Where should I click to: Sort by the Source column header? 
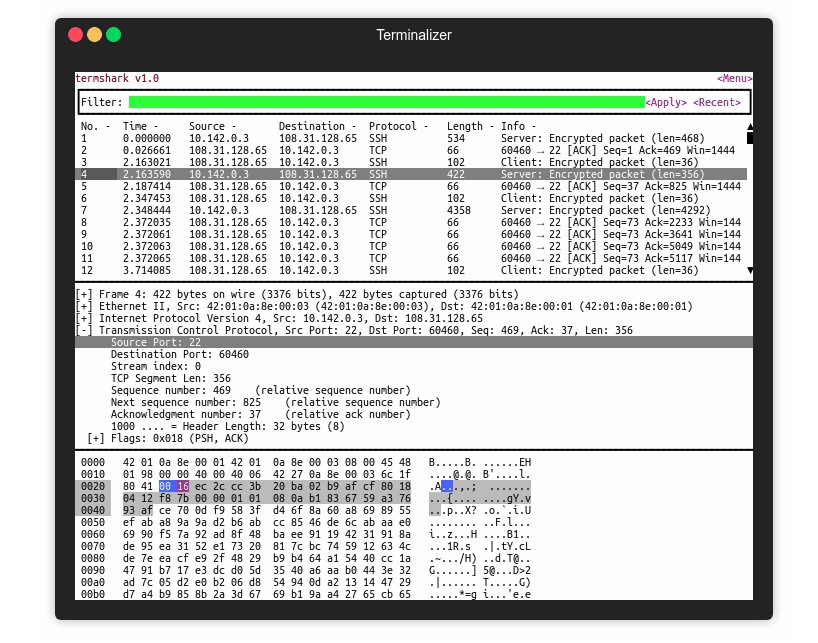tap(212, 126)
